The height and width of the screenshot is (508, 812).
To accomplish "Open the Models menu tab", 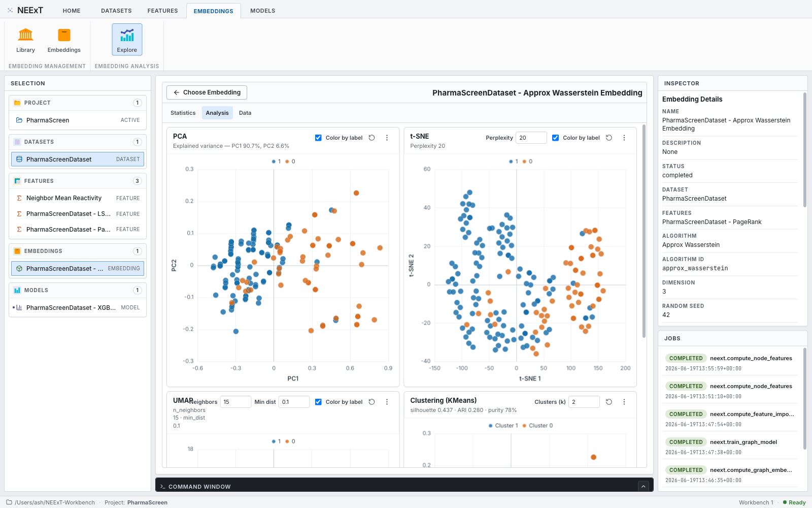I will pos(262,11).
